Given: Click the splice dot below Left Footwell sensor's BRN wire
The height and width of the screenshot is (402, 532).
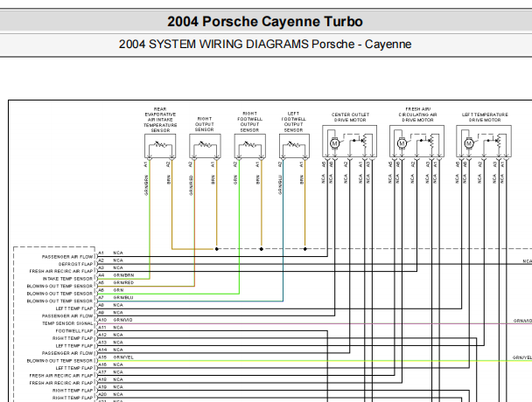Looking at the screenshot, I should [x=305, y=249].
